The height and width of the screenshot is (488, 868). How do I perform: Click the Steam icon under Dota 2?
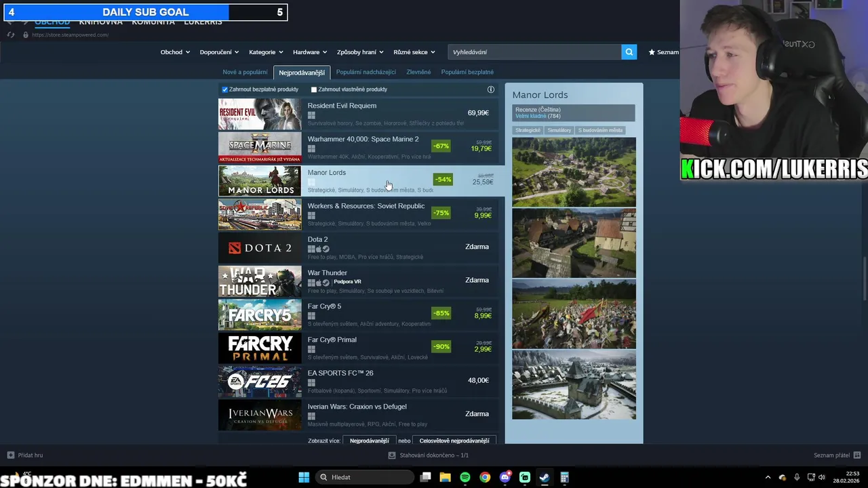(x=326, y=249)
